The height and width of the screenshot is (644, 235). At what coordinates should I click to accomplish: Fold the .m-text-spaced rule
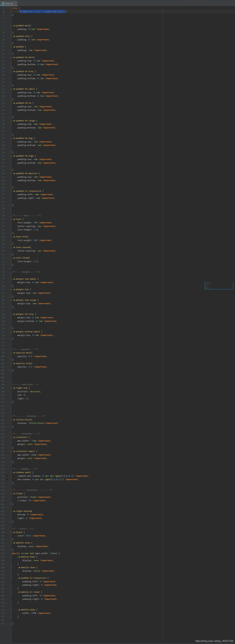pyautogui.click(x=11, y=247)
